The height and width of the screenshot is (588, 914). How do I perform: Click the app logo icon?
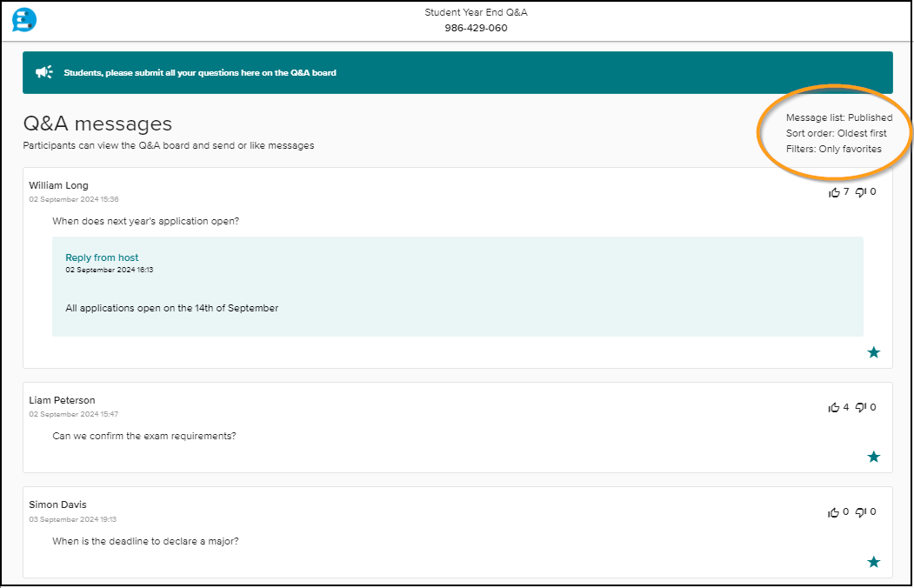(x=23, y=20)
